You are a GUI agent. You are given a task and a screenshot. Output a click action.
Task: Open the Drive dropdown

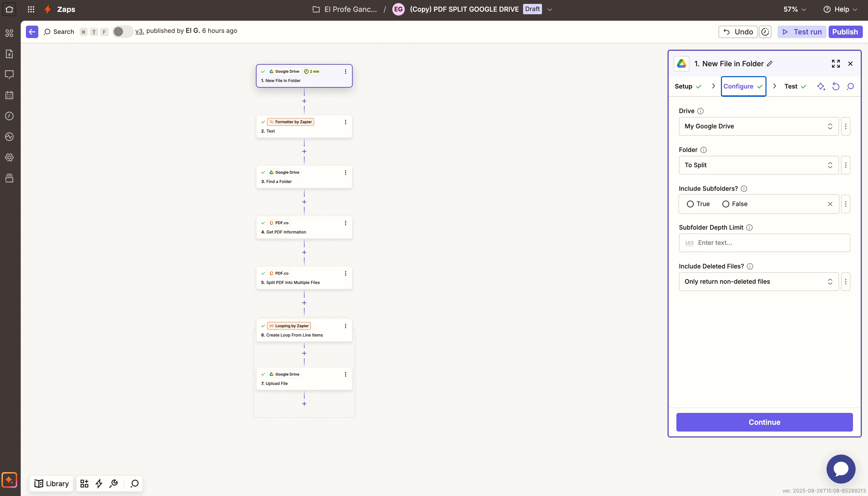(x=759, y=126)
